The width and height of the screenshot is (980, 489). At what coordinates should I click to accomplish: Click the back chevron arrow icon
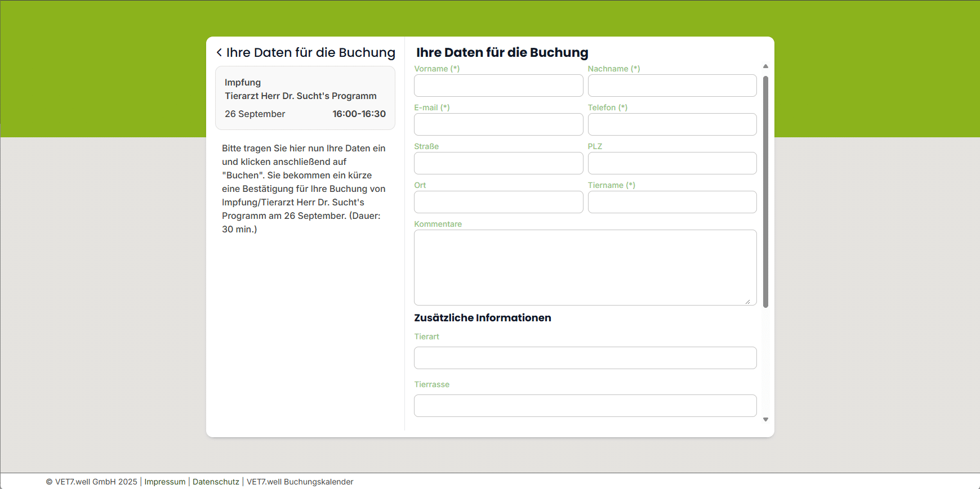[x=219, y=52]
